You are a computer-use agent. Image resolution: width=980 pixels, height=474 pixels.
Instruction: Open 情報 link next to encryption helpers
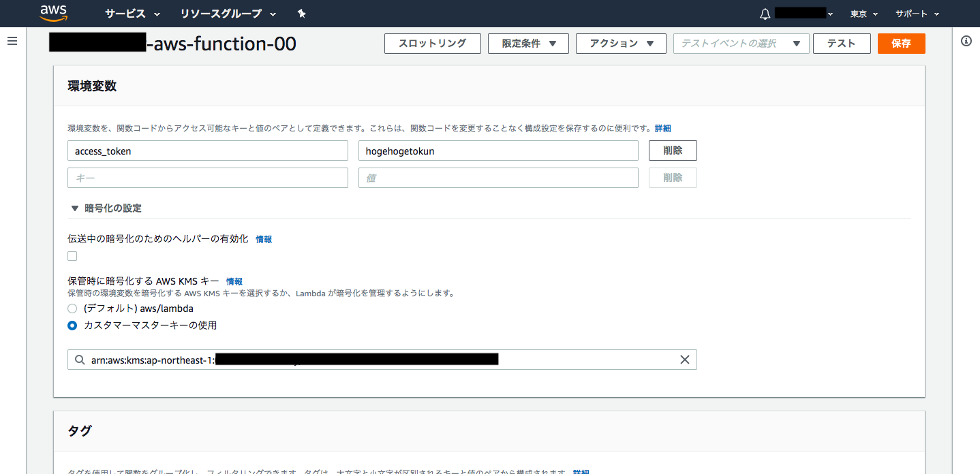coord(264,239)
